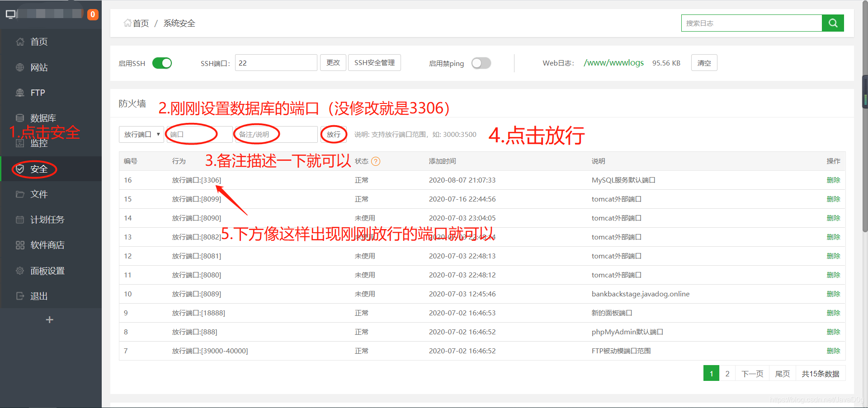Image resolution: width=868 pixels, height=408 pixels.
Task: Click the 新的面板端口 description
Action: 612,313
